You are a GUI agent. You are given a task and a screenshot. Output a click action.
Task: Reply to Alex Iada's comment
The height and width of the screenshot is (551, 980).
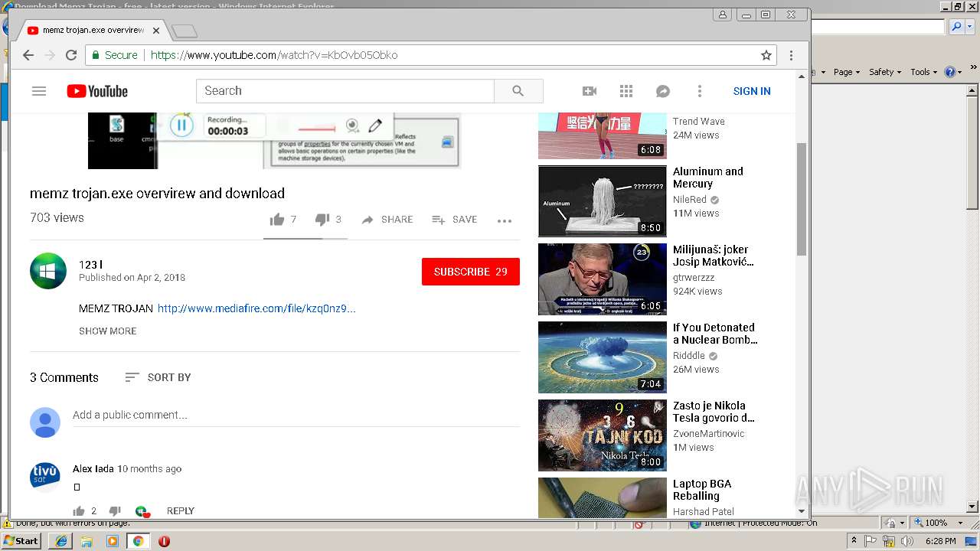click(181, 511)
